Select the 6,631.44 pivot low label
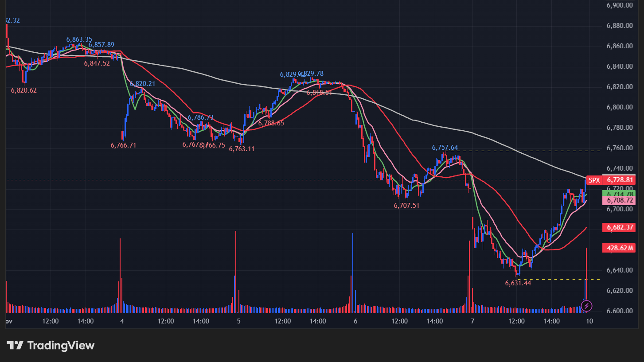Screen dimensions: 644x362 coord(518,283)
